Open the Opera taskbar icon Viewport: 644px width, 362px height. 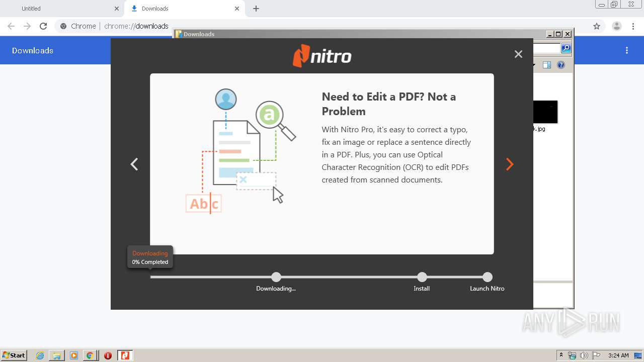coord(108,355)
